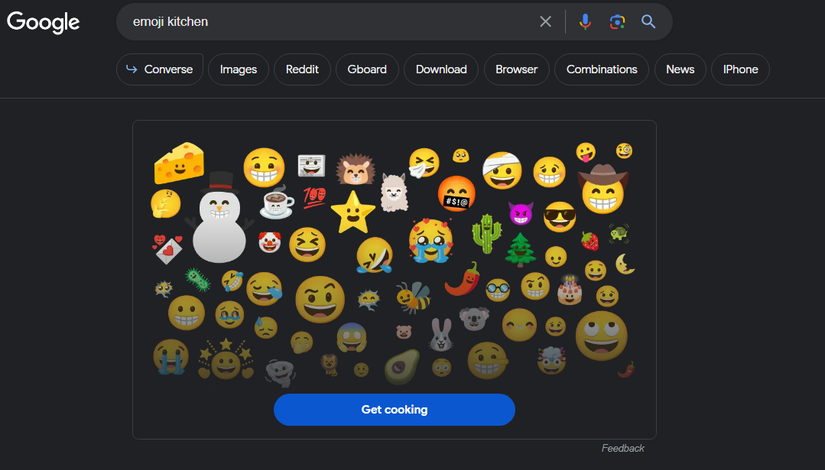Click the grey rabbit emoji
This screenshot has height=470, width=825.
point(441,335)
